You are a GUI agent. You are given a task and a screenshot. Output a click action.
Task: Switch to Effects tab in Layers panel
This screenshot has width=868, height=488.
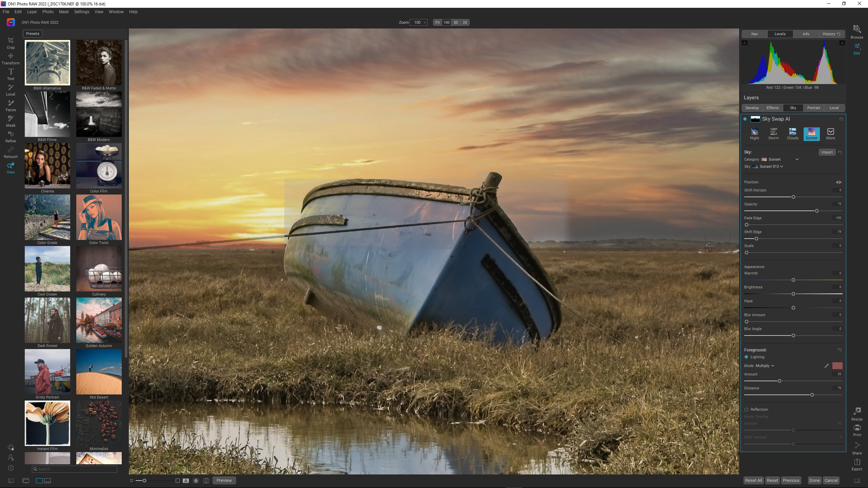point(773,107)
